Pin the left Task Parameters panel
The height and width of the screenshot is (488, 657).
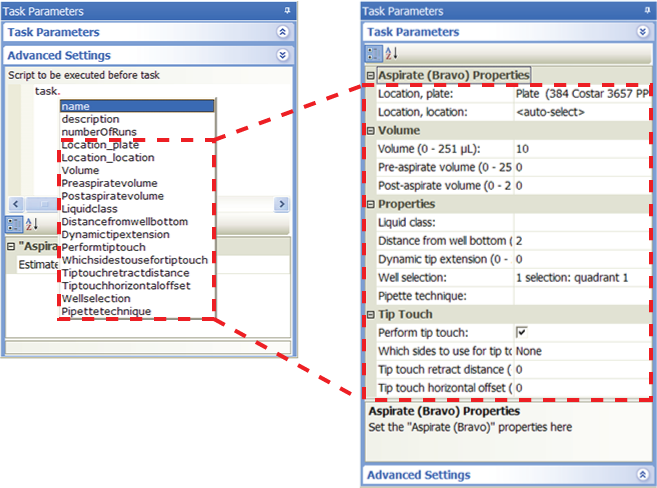(x=286, y=10)
